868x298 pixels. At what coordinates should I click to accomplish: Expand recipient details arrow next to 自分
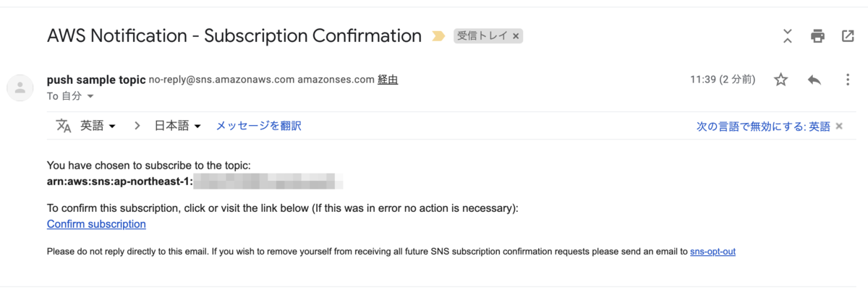[x=90, y=96]
